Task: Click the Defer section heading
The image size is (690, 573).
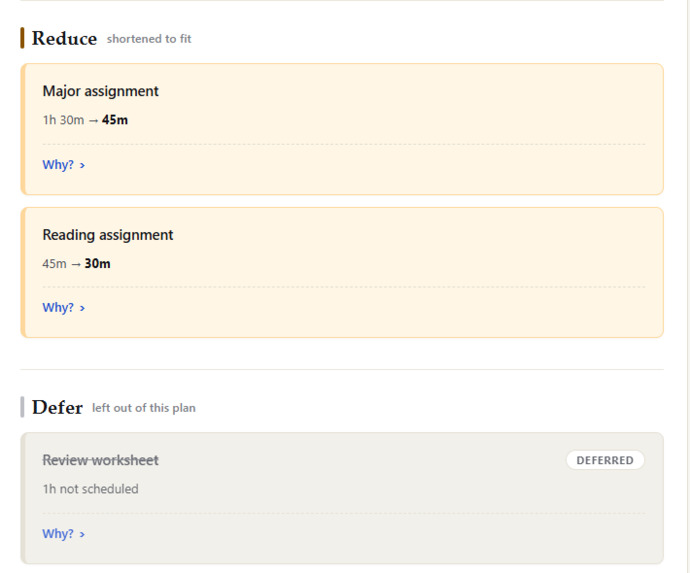Action: 57,407
